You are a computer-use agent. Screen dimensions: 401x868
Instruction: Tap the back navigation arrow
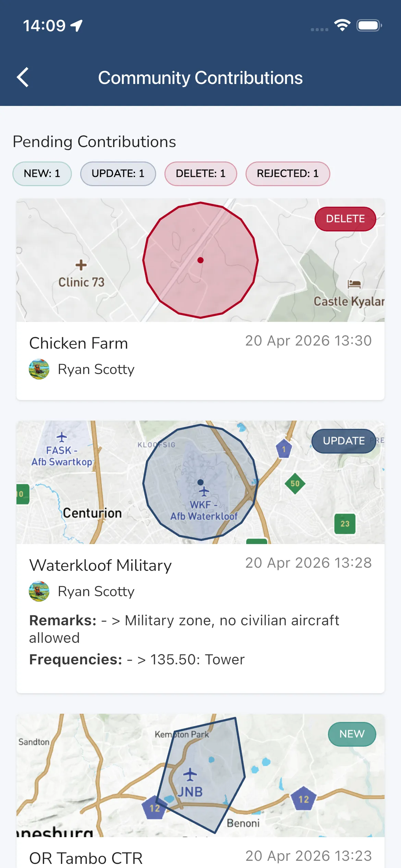(23, 77)
